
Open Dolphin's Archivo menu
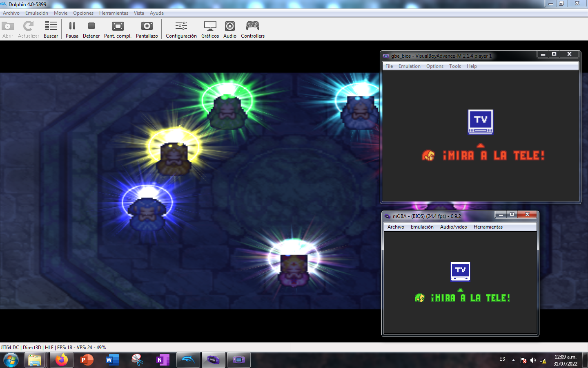[x=11, y=13]
